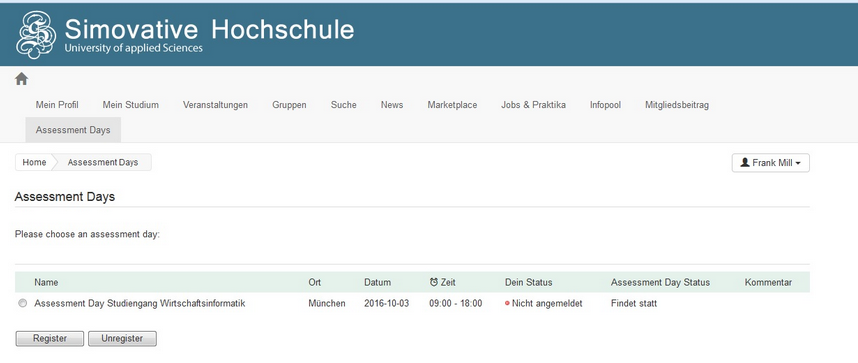Click 'Please choose an assessment day' text
The width and height of the screenshot is (858, 363).
tap(87, 234)
